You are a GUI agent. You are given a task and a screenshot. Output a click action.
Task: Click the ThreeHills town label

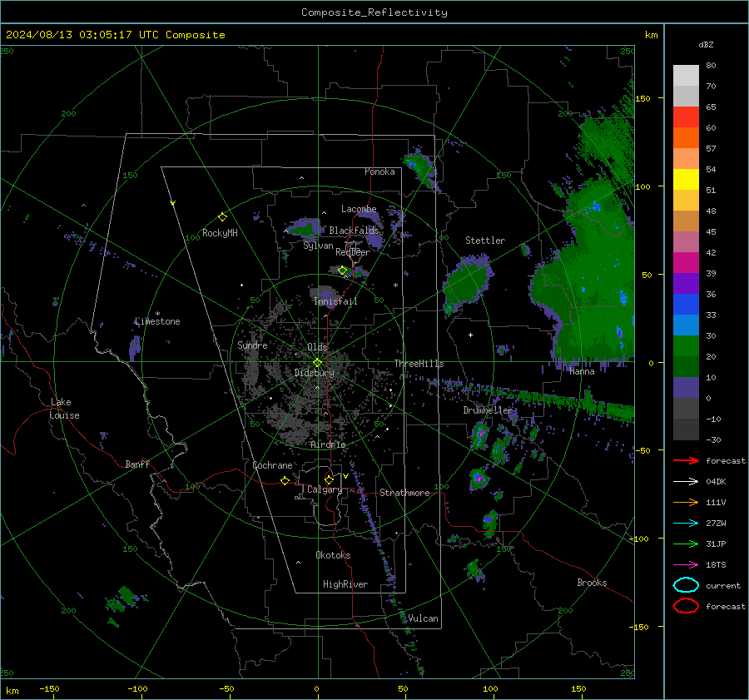[x=419, y=364]
